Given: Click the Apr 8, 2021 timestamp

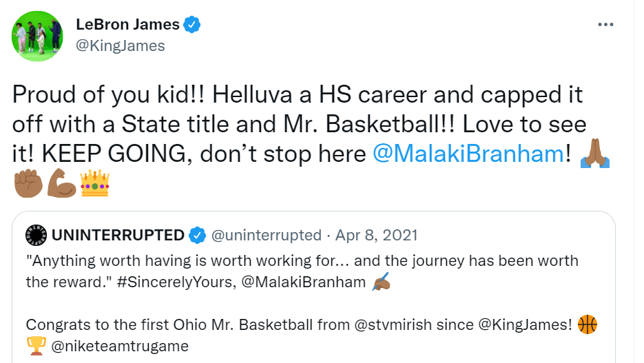Looking at the screenshot, I should click(377, 236).
